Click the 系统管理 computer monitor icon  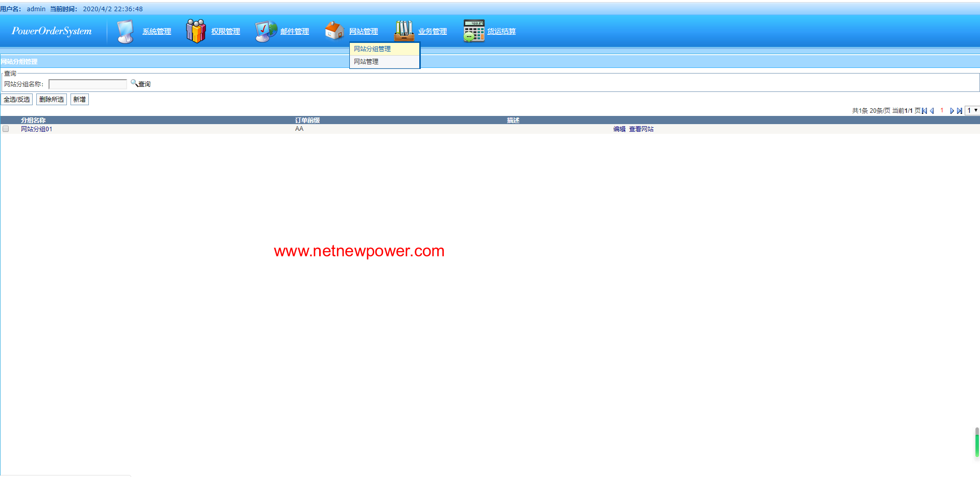pyautogui.click(x=125, y=31)
